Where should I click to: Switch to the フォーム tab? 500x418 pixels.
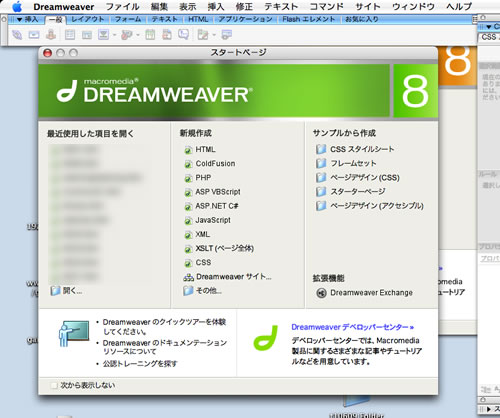[128, 19]
